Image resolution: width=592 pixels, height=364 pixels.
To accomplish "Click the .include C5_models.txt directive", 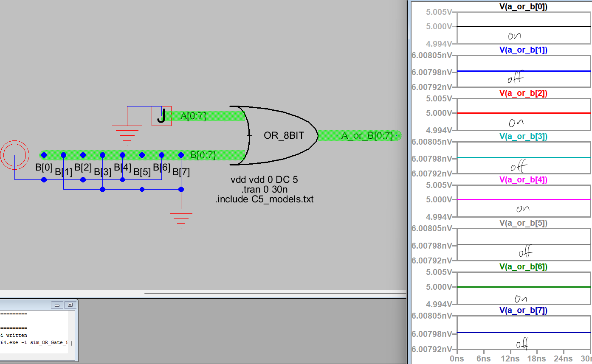I will click(x=264, y=199).
